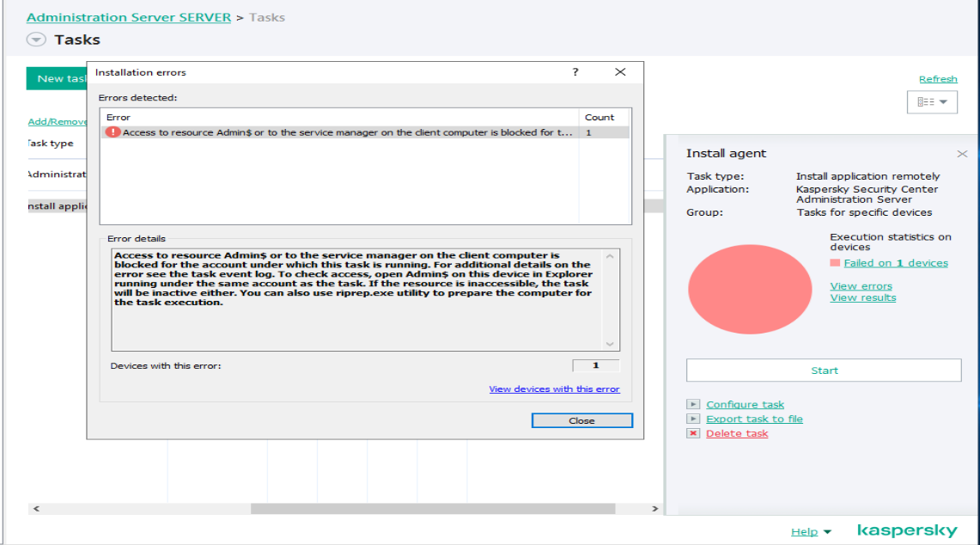Expand the Tasks header round dropdown
The width and height of the screenshot is (980, 545).
coord(36,40)
